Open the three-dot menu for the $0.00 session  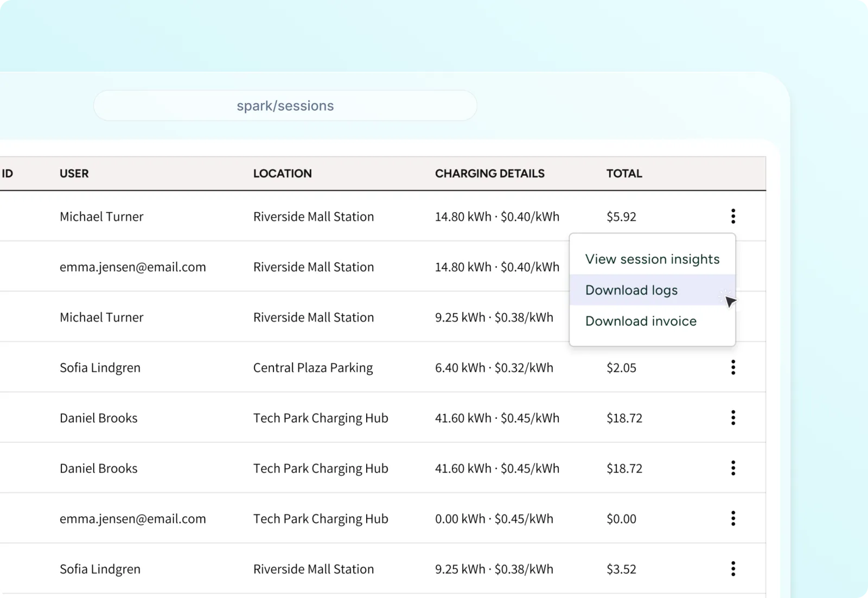(733, 518)
